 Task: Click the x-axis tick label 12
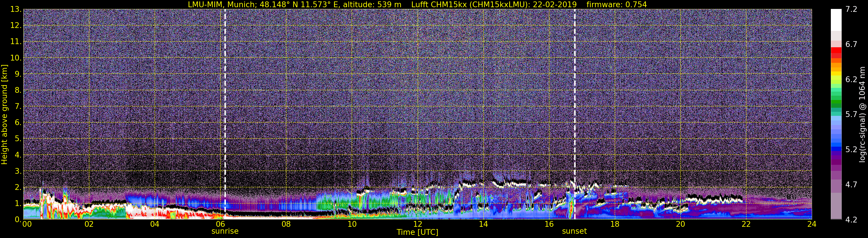(x=417, y=224)
